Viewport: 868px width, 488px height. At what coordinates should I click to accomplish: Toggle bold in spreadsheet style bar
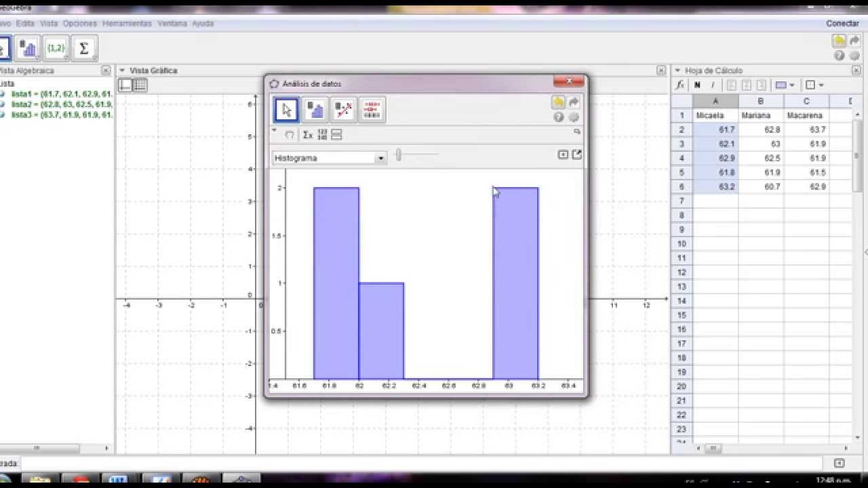[x=697, y=85]
